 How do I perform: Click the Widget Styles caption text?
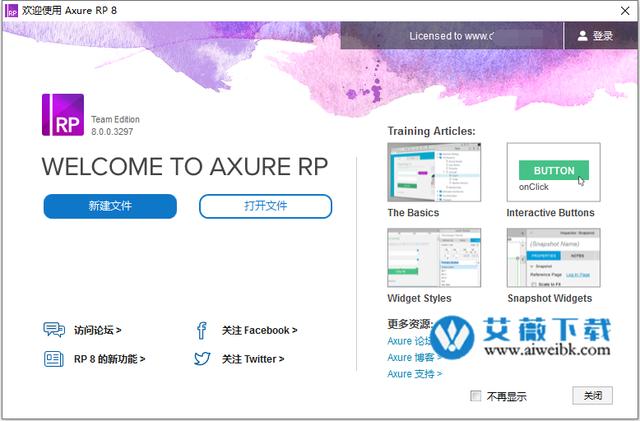[x=419, y=298]
